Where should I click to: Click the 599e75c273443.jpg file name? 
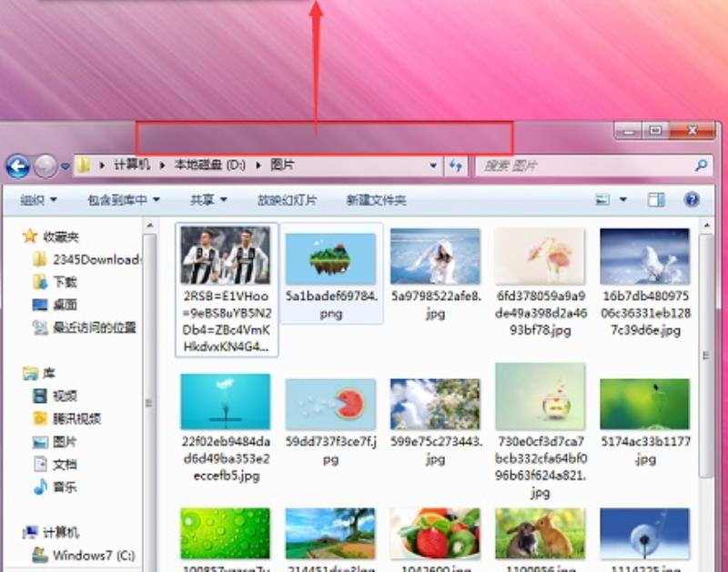(x=436, y=450)
